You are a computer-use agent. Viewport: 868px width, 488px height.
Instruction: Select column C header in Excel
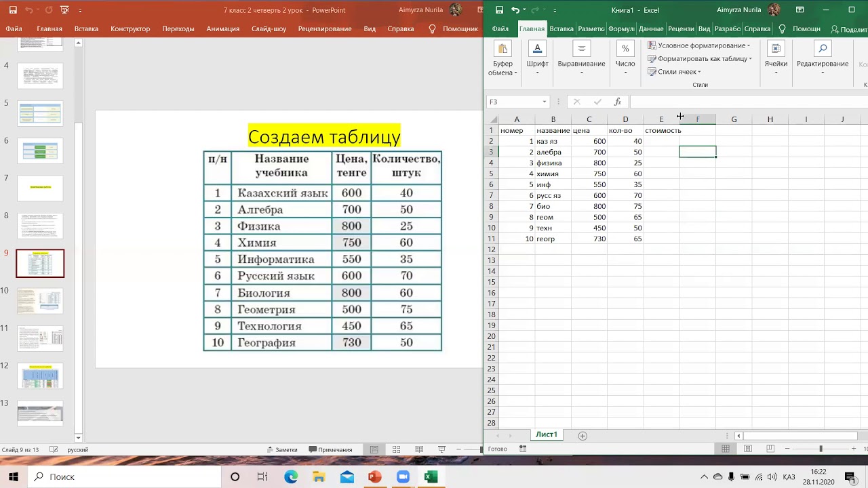pos(589,119)
